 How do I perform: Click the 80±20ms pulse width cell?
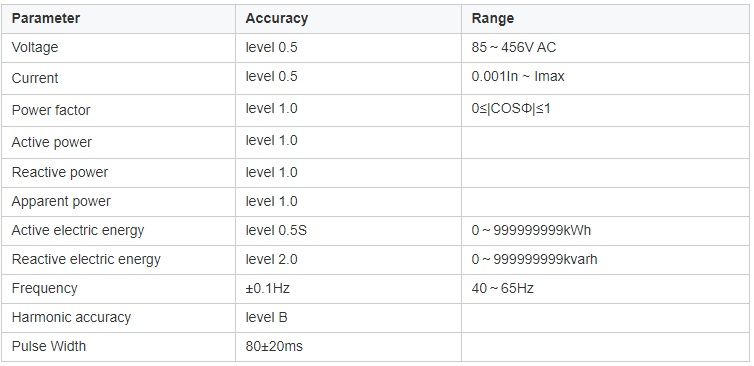click(x=348, y=346)
